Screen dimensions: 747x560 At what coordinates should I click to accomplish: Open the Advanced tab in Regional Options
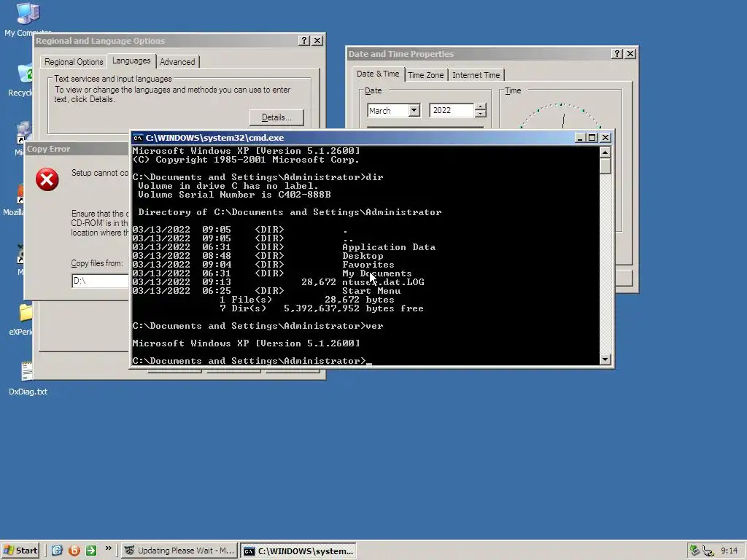pos(177,62)
